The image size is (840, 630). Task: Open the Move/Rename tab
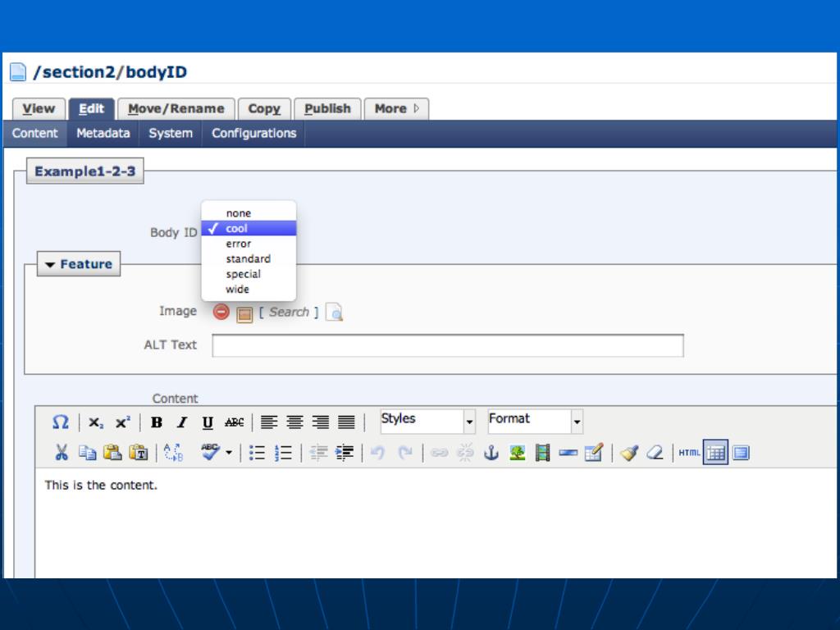coord(176,109)
